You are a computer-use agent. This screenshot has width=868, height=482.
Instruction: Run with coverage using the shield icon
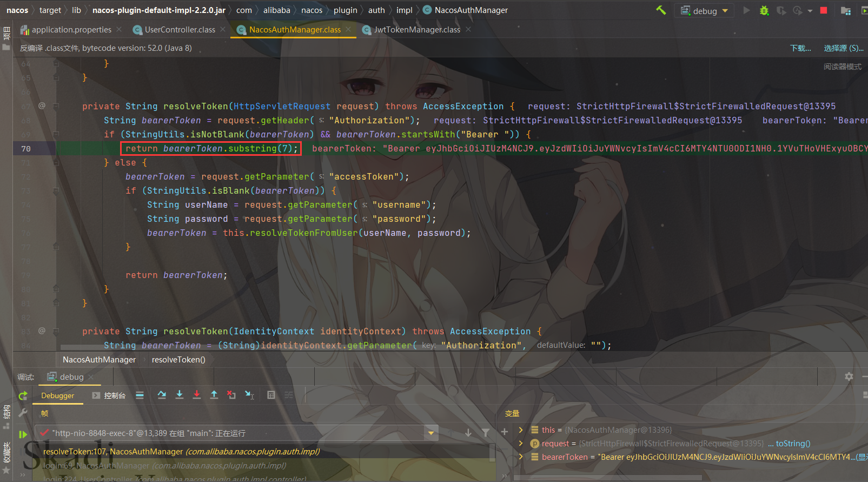[x=781, y=10]
